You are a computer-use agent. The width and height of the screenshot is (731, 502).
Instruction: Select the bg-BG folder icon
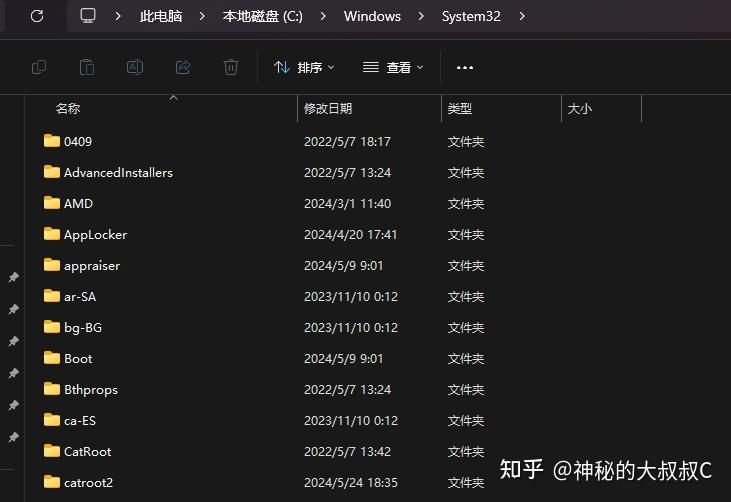pyautogui.click(x=52, y=326)
